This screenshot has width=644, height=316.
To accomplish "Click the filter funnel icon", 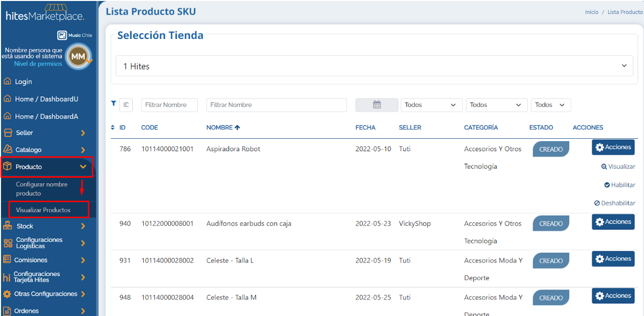I will tap(113, 103).
